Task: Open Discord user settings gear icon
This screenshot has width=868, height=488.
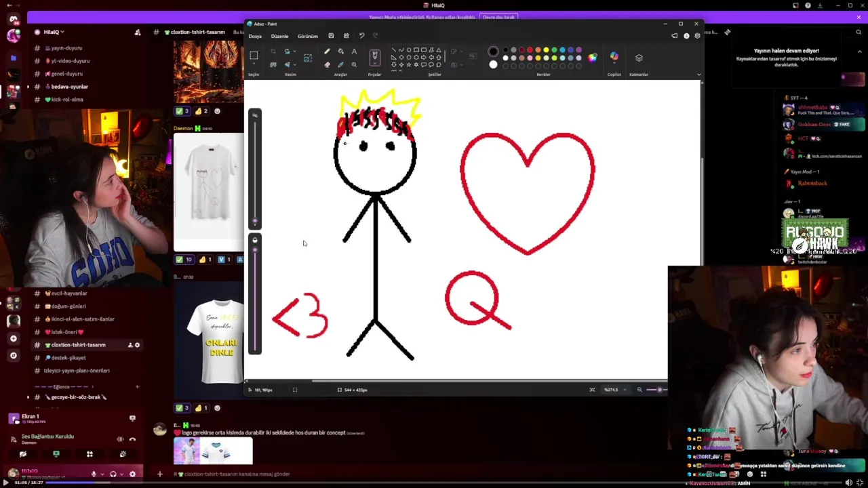Action: click(132, 474)
